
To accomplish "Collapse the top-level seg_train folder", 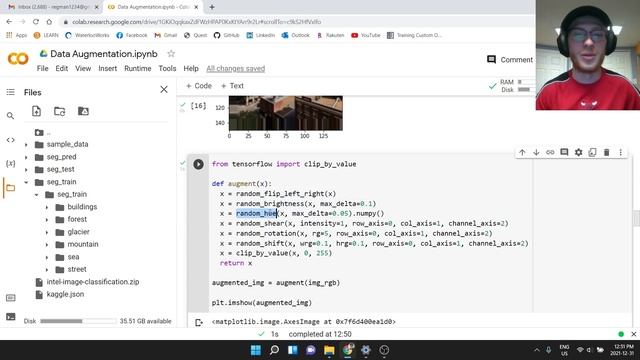I will pyautogui.click(x=27, y=182).
